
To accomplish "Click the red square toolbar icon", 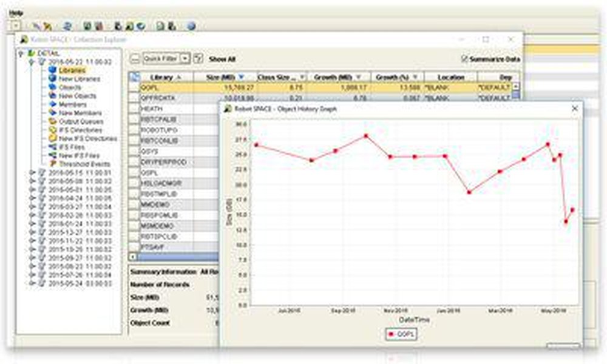I will pos(99,26).
